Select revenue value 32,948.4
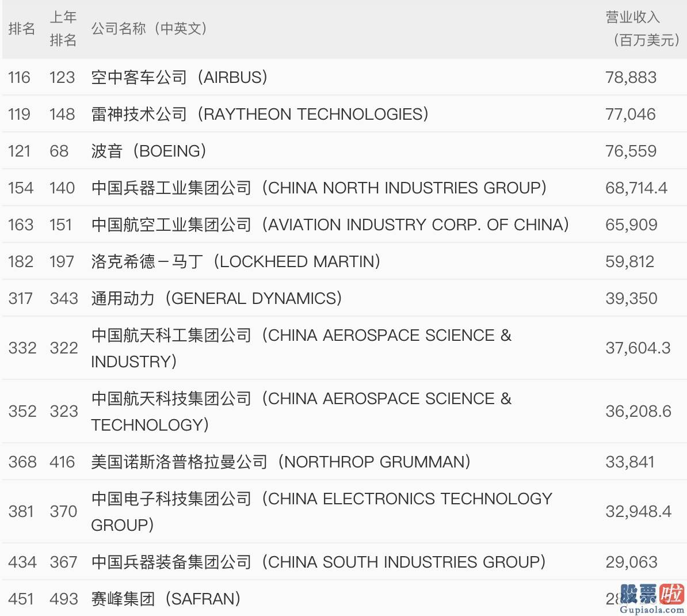The height and width of the screenshot is (616, 687). [638, 511]
